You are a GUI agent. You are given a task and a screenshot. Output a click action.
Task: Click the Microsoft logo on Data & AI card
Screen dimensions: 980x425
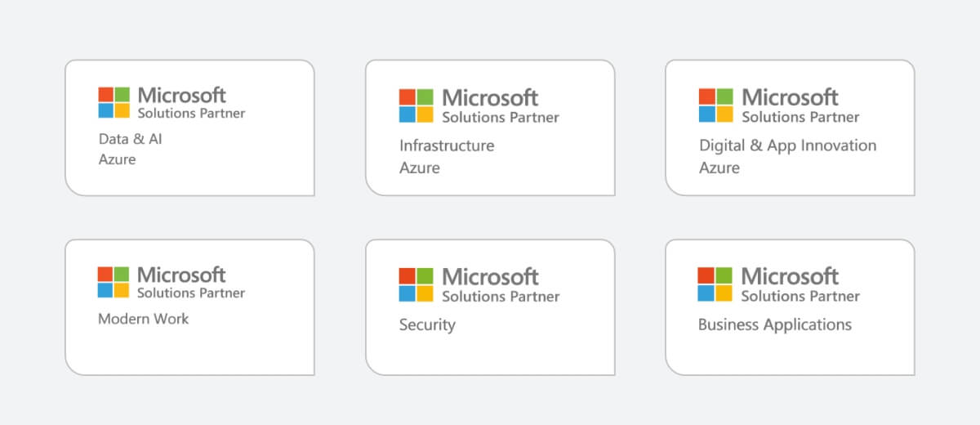pos(114,102)
